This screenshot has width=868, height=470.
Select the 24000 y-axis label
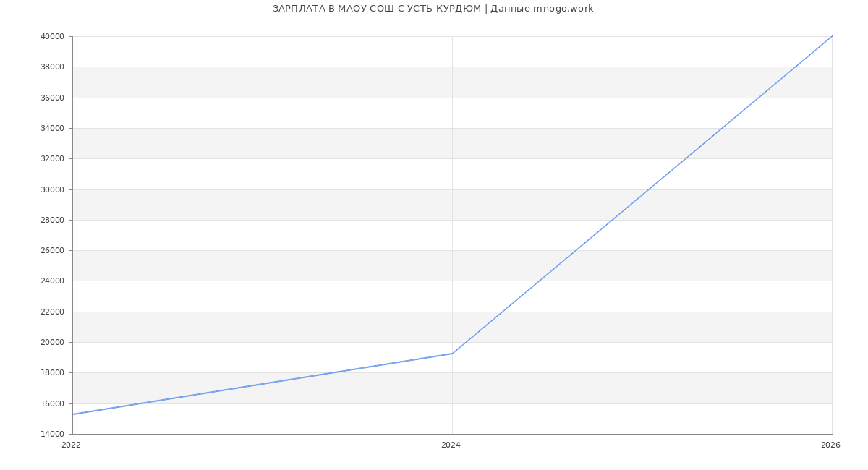pos(53,281)
